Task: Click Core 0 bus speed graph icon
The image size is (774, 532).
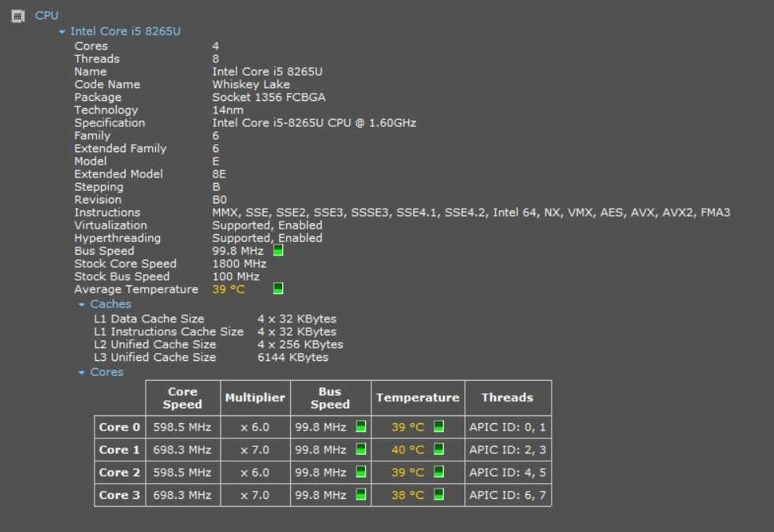Action: click(361, 426)
